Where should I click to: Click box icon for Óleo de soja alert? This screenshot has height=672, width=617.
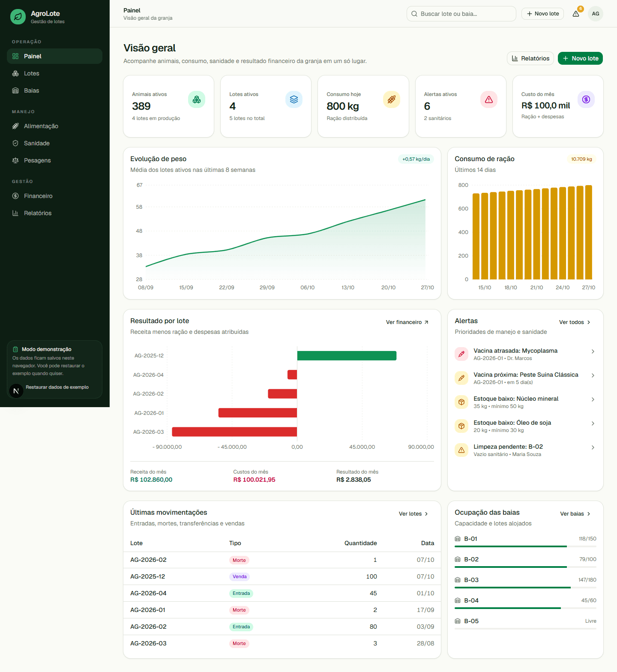pos(461,426)
